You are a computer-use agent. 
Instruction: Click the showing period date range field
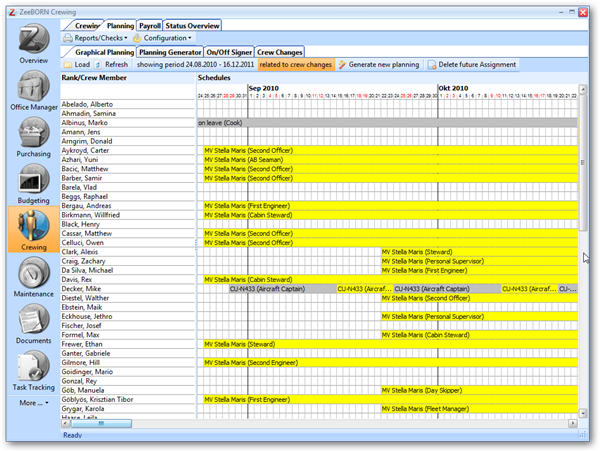click(x=195, y=65)
